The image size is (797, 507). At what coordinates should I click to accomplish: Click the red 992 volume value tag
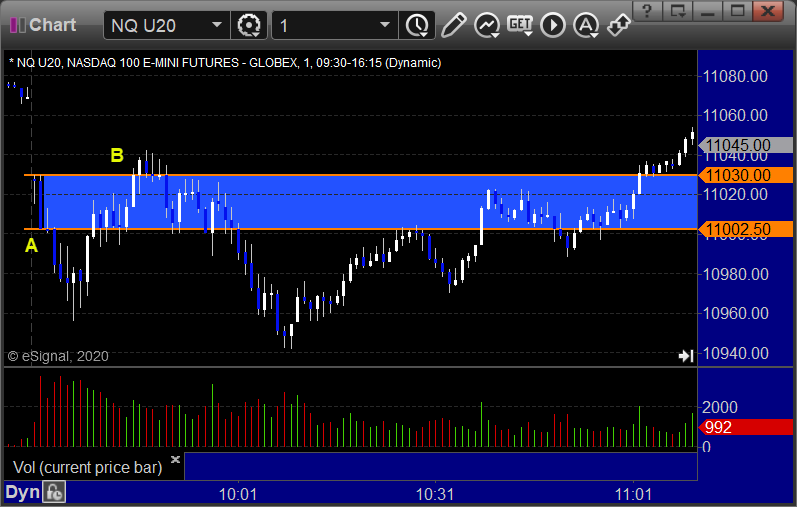(x=745, y=427)
